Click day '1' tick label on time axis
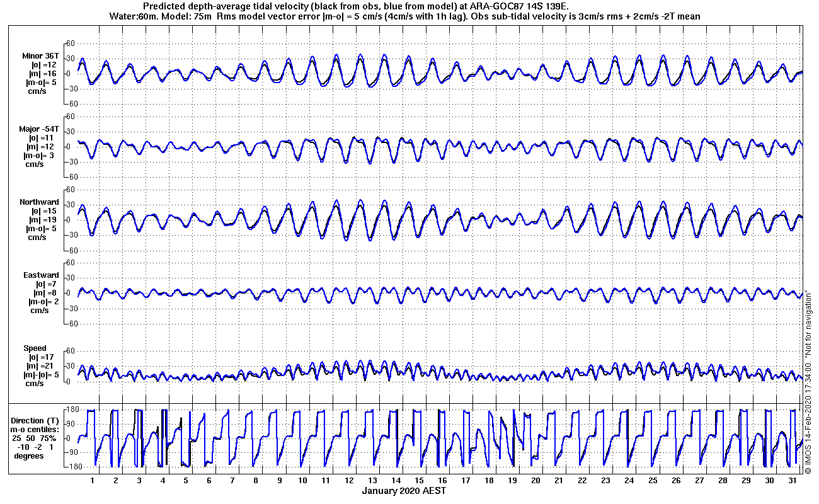Image resolution: width=819 pixels, height=504 pixels. coord(93,481)
